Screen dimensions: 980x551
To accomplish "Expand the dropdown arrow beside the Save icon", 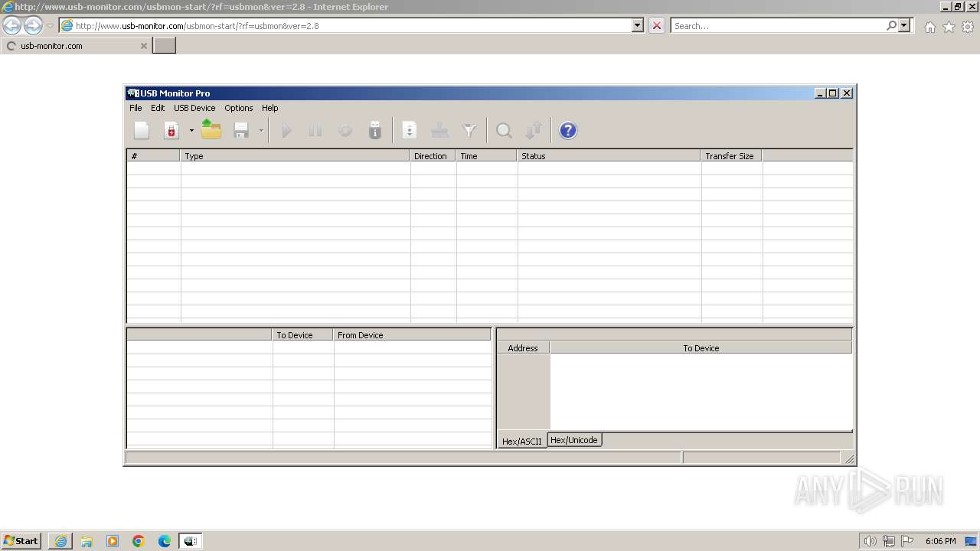I will click(261, 131).
